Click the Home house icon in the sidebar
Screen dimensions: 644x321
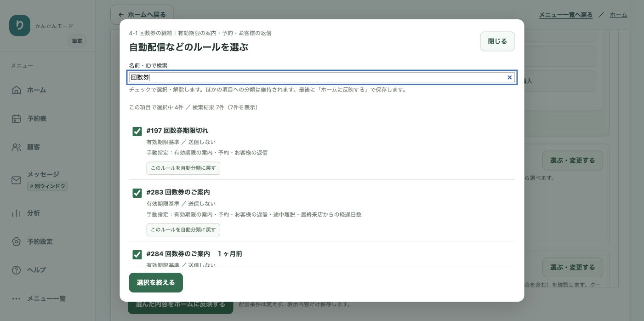click(16, 90)
